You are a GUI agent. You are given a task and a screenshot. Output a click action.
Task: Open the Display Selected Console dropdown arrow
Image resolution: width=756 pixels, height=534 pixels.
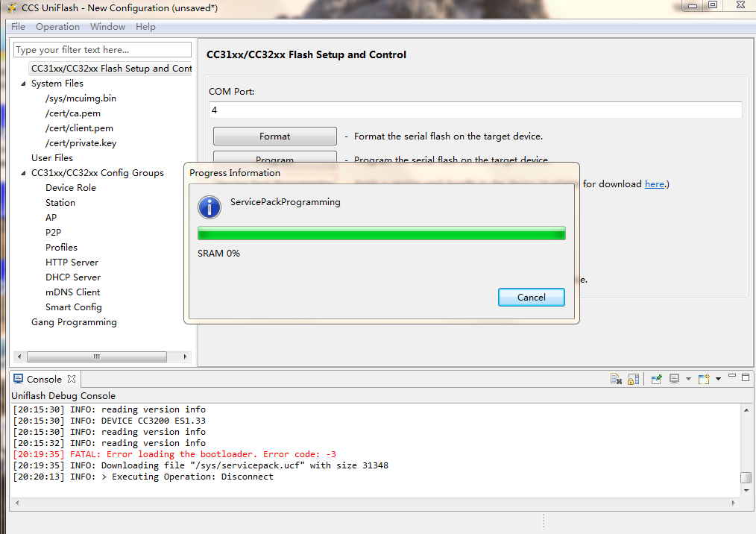point(688,379)
